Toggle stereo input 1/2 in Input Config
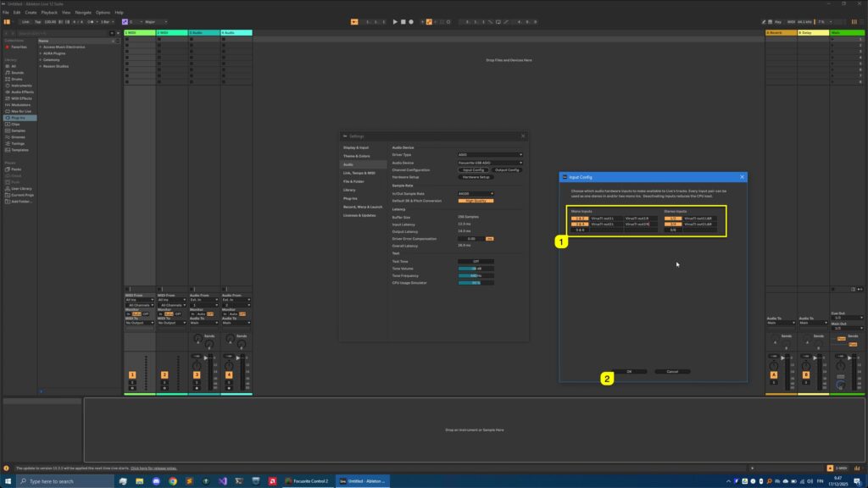 tap(673, 218)
